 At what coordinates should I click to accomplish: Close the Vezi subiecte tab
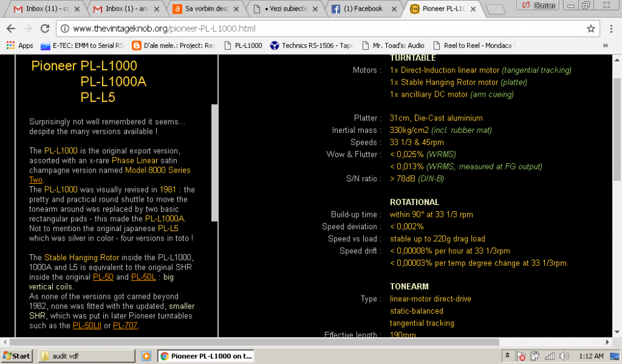pos(315,9)
